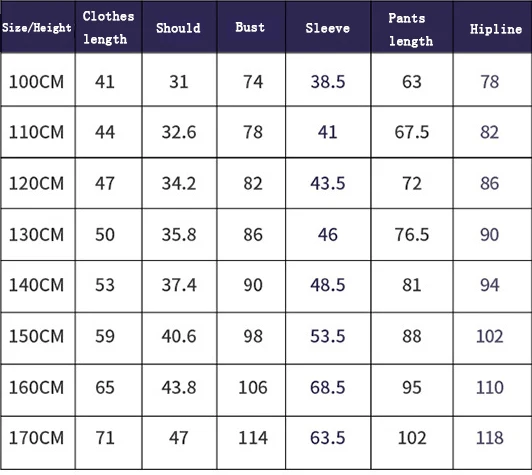Click the 110CM size cell
This screenshot has height=475, width=532.
pyautogui.click(x=36, y=132)
